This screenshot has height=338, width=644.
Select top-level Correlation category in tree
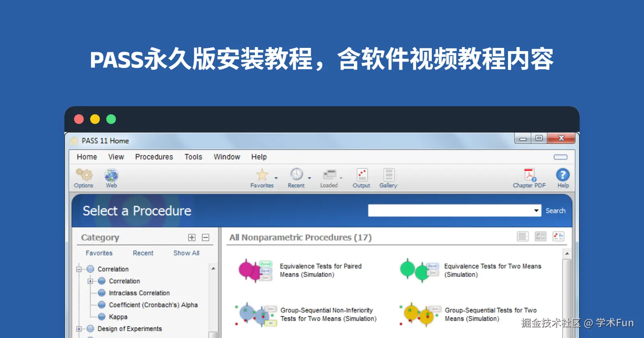click(x=113, y=269)
